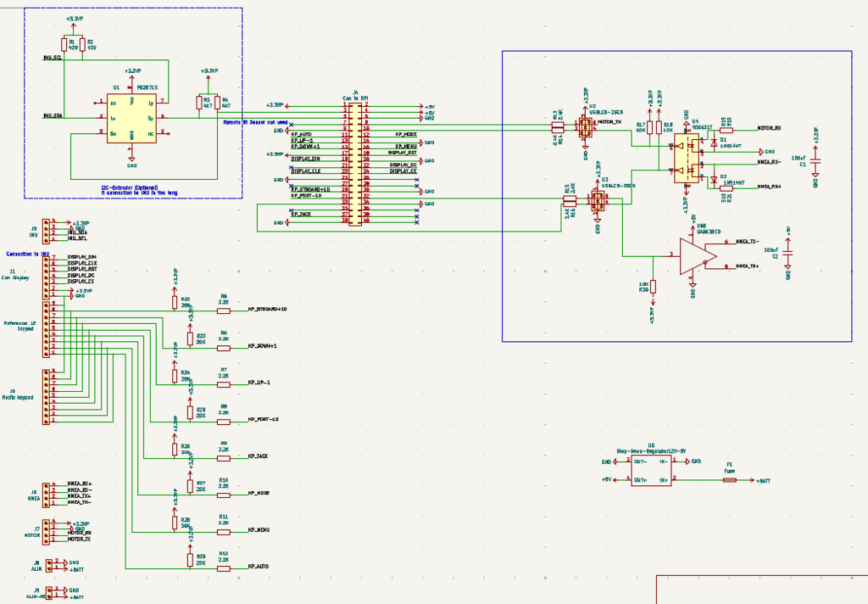Select the "Remote IR Sensor not used" note

click(x=256, y=122)
